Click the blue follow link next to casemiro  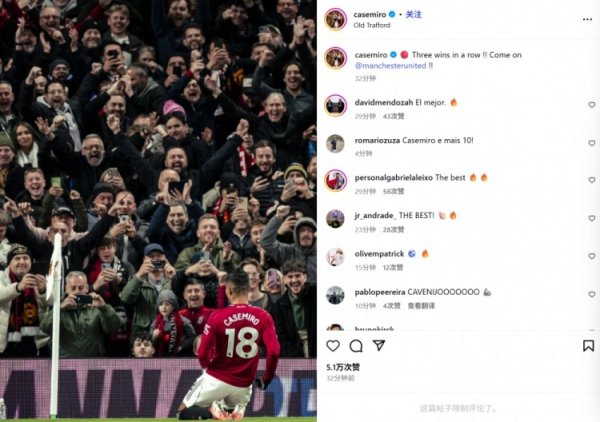click(x=414, y=15)
